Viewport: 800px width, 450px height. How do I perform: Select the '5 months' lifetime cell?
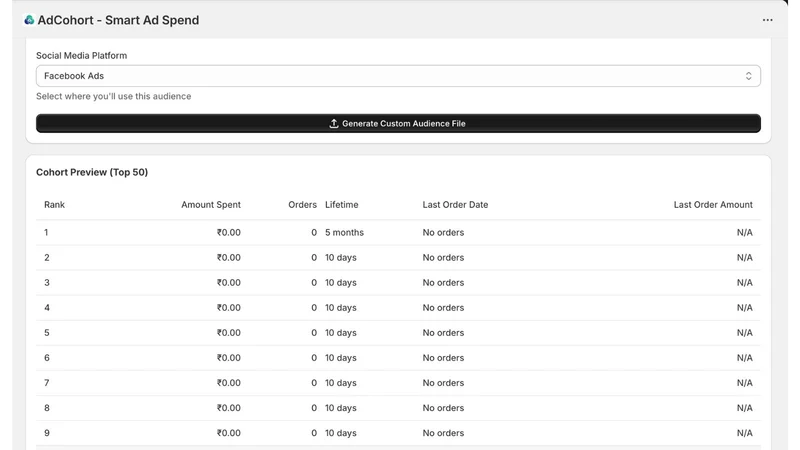coord(344,233)
